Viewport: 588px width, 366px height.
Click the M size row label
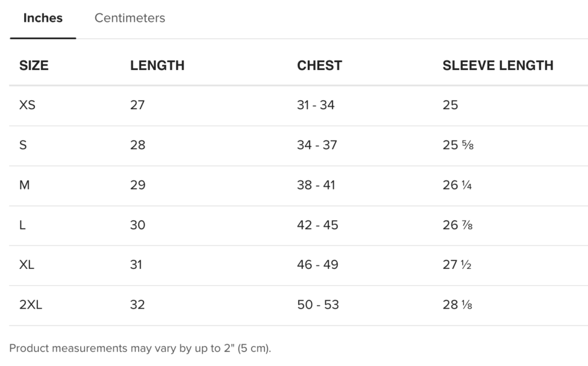pos(24,185)
